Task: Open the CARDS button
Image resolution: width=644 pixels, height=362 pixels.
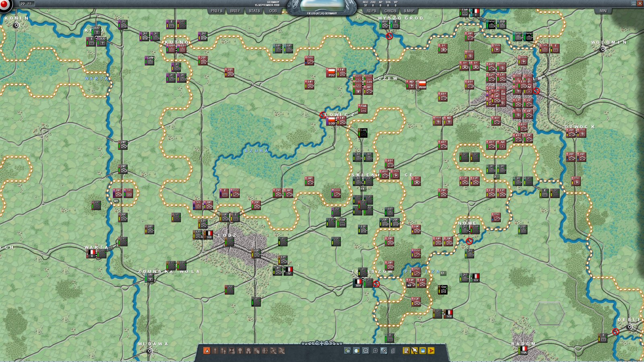Action: tap(390, 11)
